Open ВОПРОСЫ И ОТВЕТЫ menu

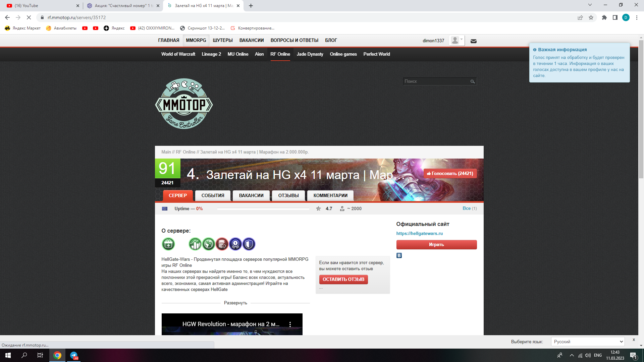[294, 40]
